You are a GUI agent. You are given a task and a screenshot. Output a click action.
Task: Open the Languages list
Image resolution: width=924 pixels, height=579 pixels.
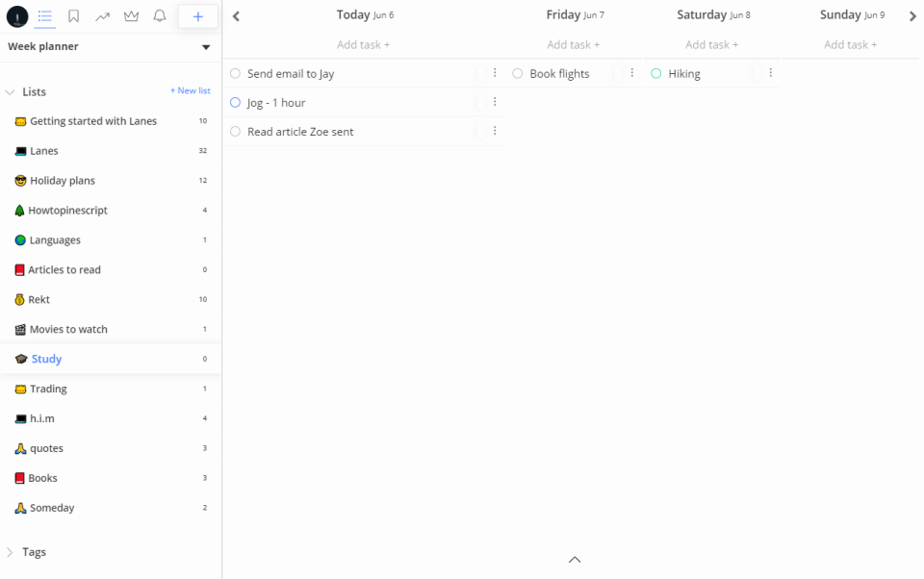(x=111, y=239)
